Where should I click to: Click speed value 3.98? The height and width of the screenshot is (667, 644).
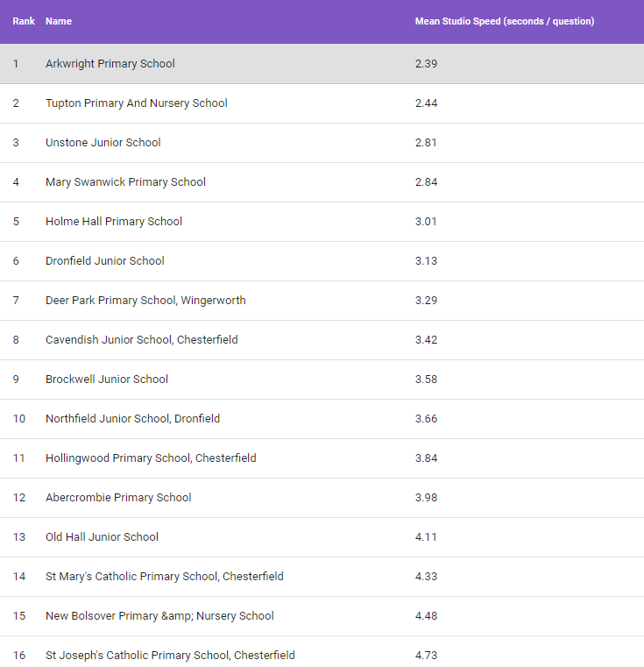[x=426, y=498]
